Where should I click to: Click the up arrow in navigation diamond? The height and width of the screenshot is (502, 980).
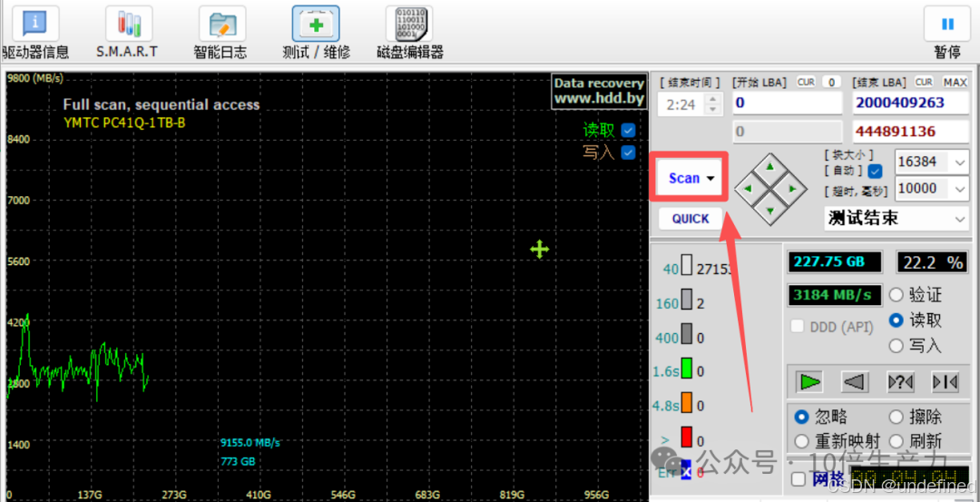[770, 166]
